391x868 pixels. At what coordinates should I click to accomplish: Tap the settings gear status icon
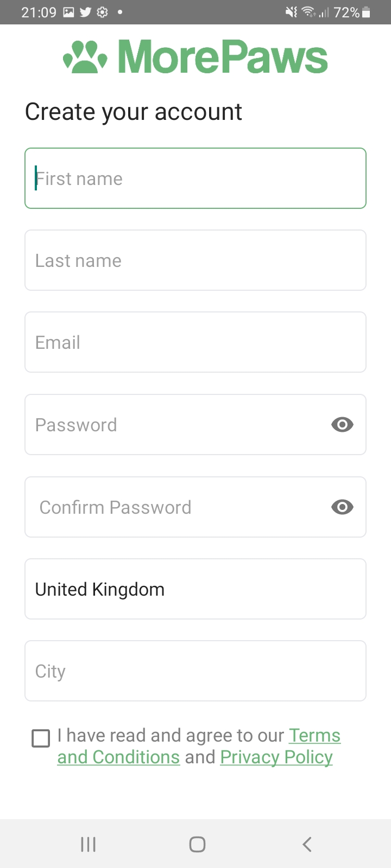point(102,12)
